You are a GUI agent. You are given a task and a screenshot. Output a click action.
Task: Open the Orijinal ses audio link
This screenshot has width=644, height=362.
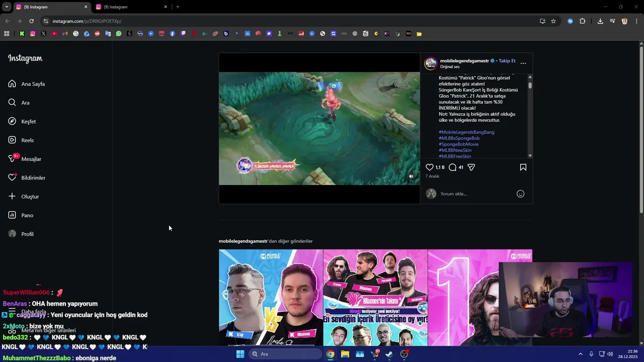[450, 67]
